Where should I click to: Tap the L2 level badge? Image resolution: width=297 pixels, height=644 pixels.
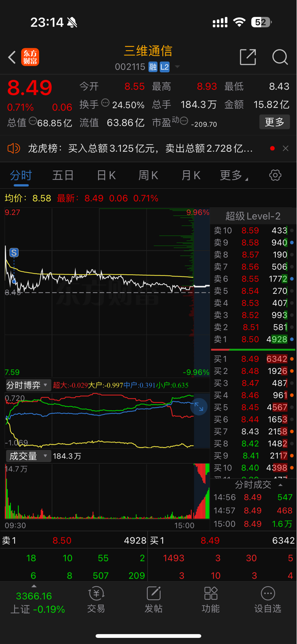click(165, 67)
